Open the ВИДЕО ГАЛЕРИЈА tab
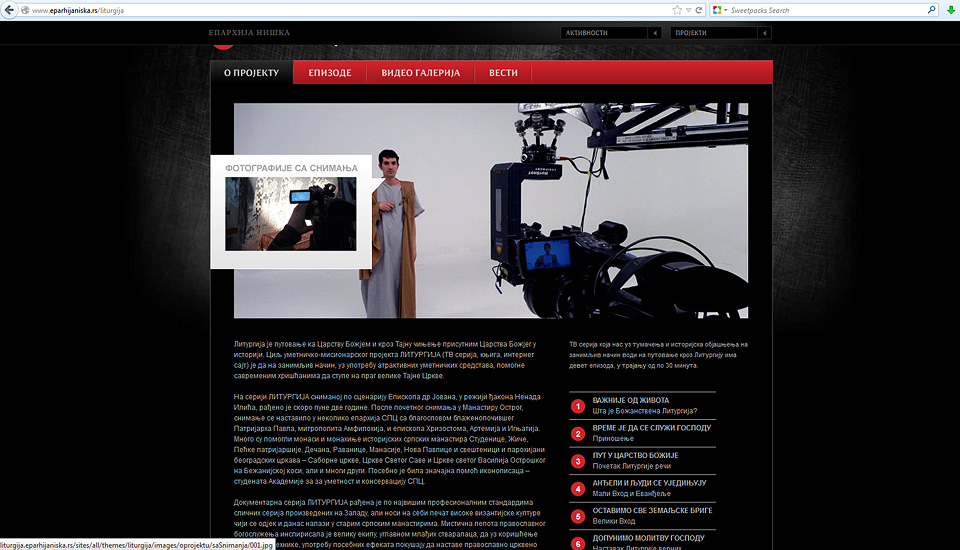The image size is (960, 550). point(420,73)
